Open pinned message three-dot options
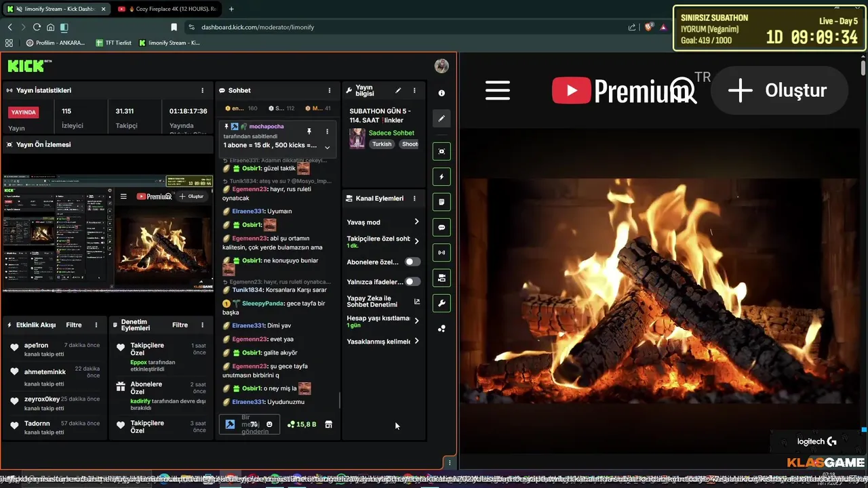Screen dimensions: 868x488 [x=327, y=131]
